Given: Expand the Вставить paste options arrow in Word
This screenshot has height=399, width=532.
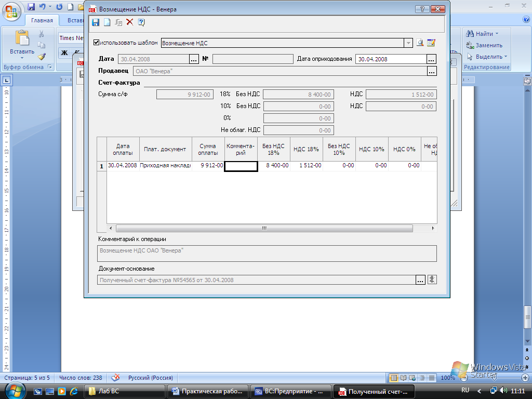Looking at the screenshot, I should coord(22,58).
